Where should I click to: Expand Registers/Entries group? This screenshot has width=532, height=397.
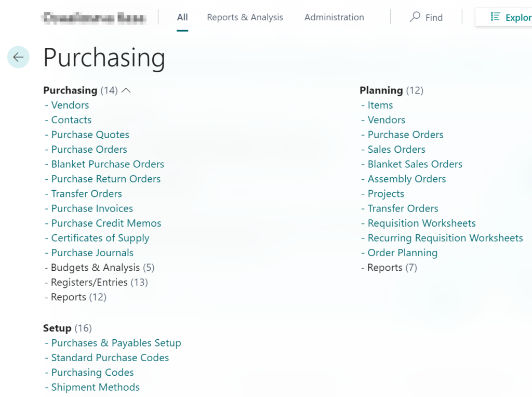(x=99, y=282)
